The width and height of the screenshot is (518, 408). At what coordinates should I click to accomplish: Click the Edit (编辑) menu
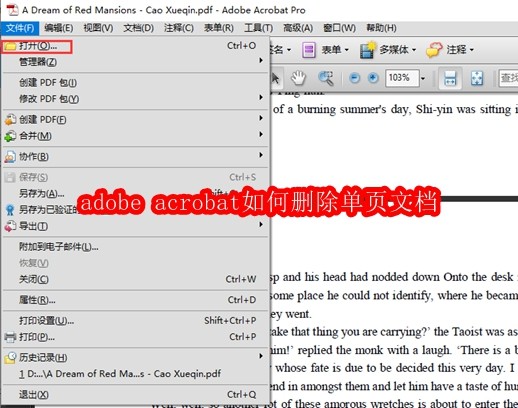pyautogui.click(x=59, y=28)
